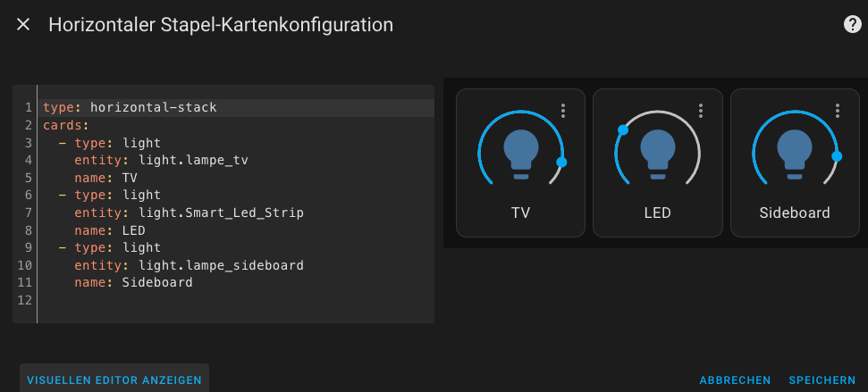Open three-dot menu on TV card
Screen dimensions: 868x392
tap(563, 111)
